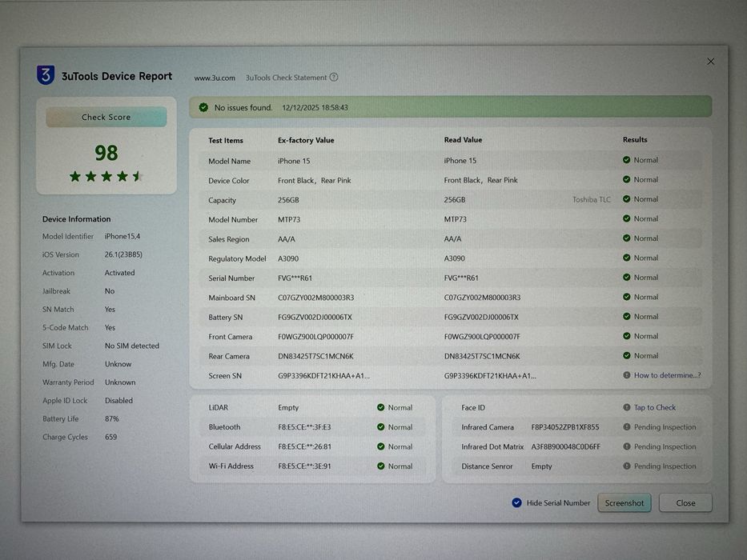Click Normal check icon in Model Number row
The width and height of the screenshot is (747, 560).
[626, 218]
